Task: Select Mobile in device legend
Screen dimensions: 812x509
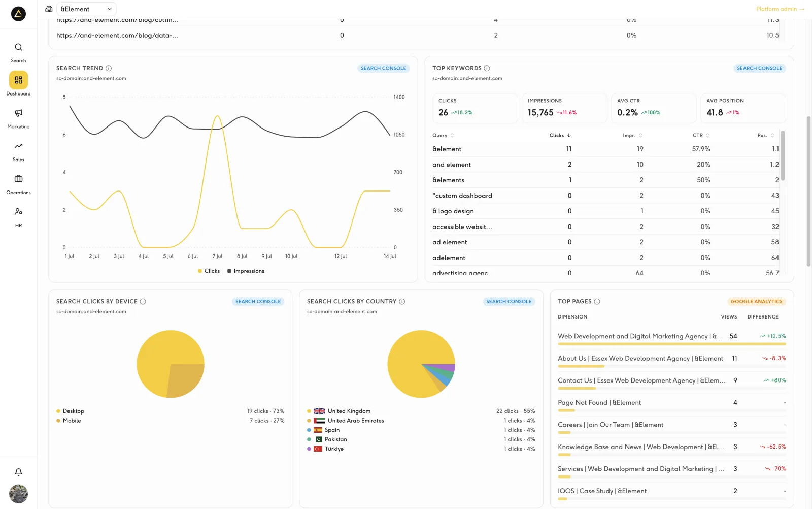Action: point(171,421)
